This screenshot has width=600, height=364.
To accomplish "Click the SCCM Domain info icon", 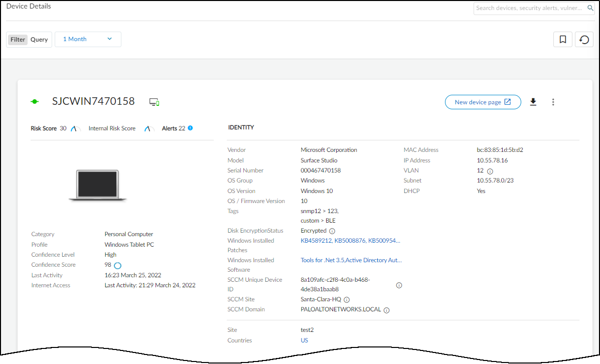I will click(386, 310).
